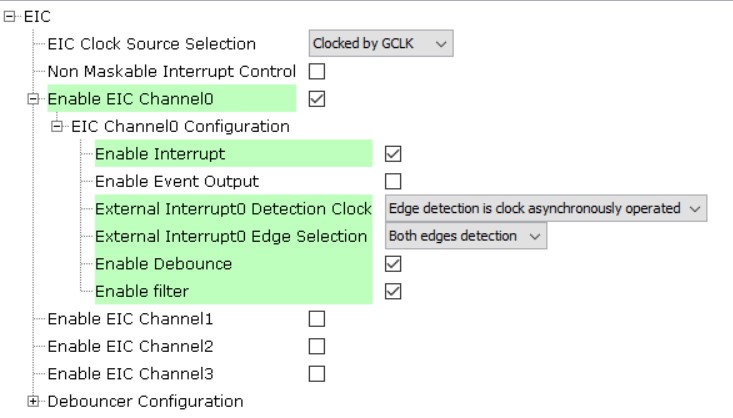The height and width of the screenshot is (418, 733).
Task: Open EIC Clock Source Selection dropdown
Action: tap(380, 44)
